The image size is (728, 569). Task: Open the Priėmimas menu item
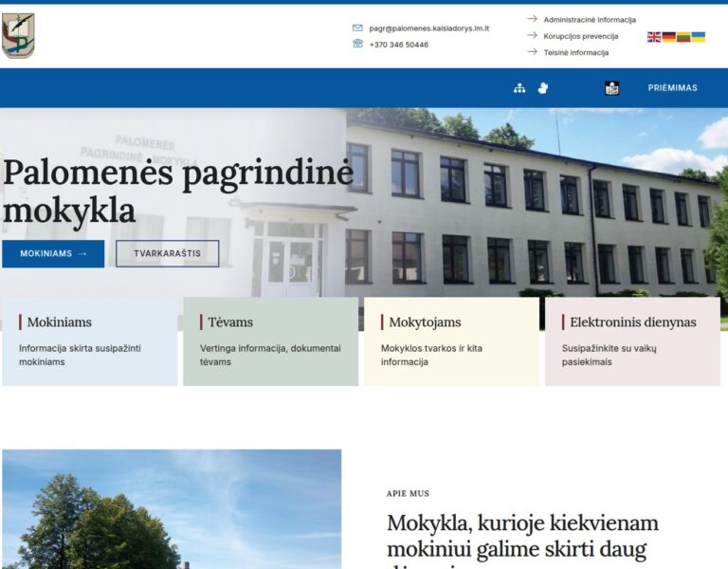point(672,88)
